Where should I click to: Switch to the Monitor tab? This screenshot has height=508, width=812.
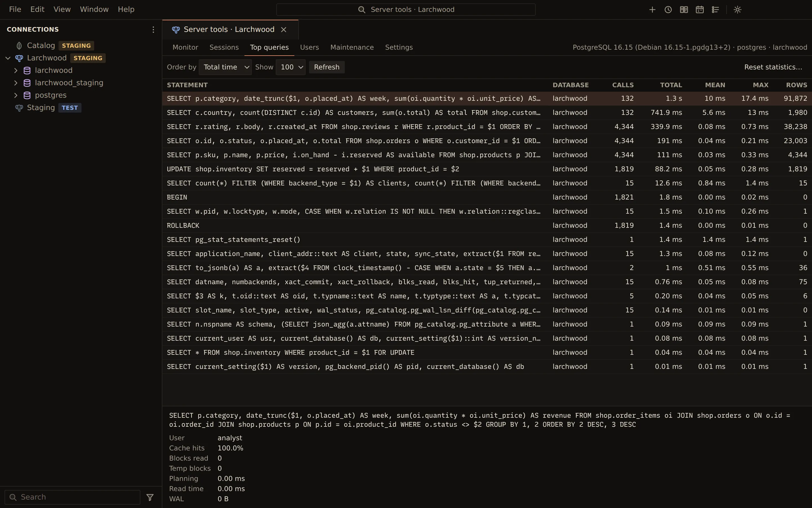point(185,47)
